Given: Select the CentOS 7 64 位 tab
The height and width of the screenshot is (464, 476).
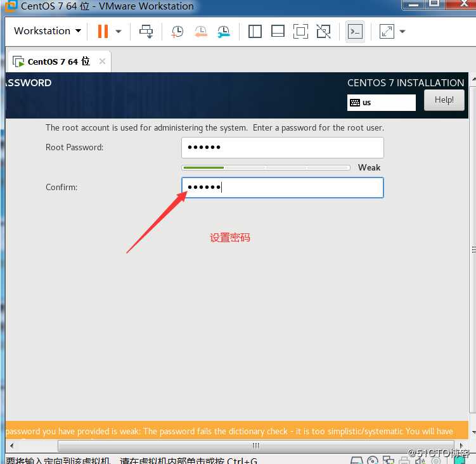Looking at the screenshot, I should (58, 61).
